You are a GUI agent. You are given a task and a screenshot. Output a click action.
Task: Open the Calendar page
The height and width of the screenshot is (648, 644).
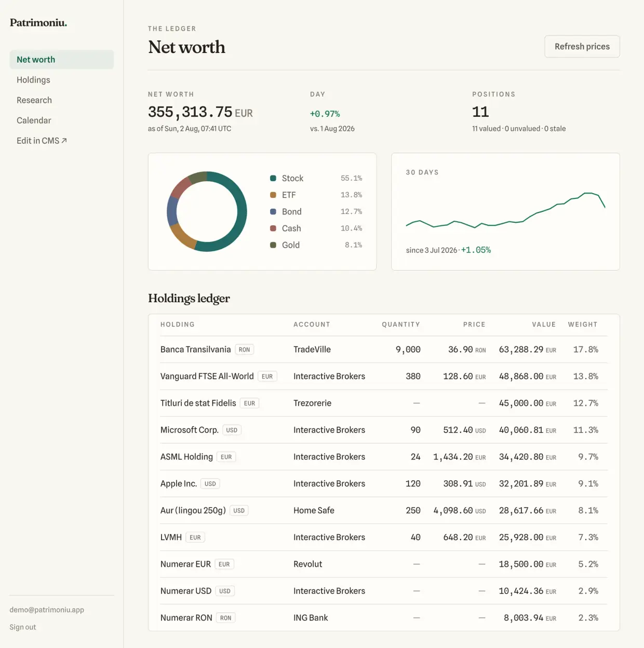click(x=34, y=120)
